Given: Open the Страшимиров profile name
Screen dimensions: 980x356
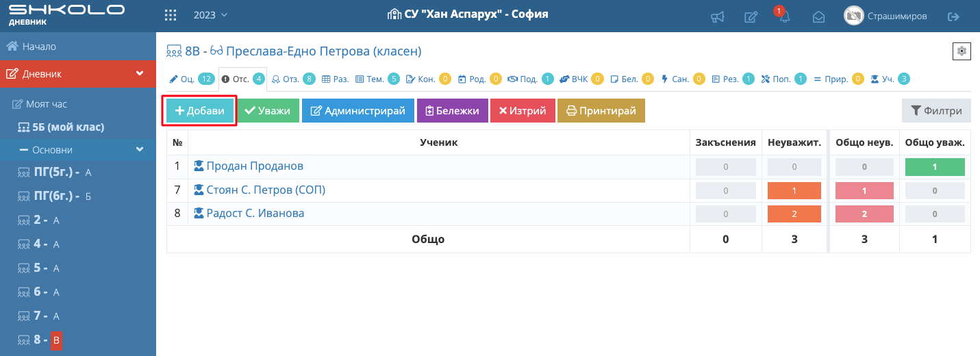Looking at the screenshot, I should coord(897,16).
